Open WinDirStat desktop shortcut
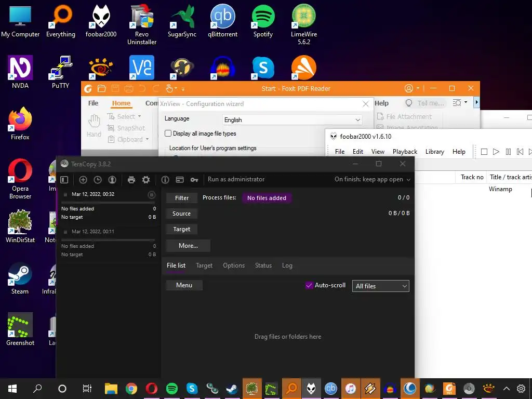The width and height of the screenshot is (532, 399). click(20, 227)
